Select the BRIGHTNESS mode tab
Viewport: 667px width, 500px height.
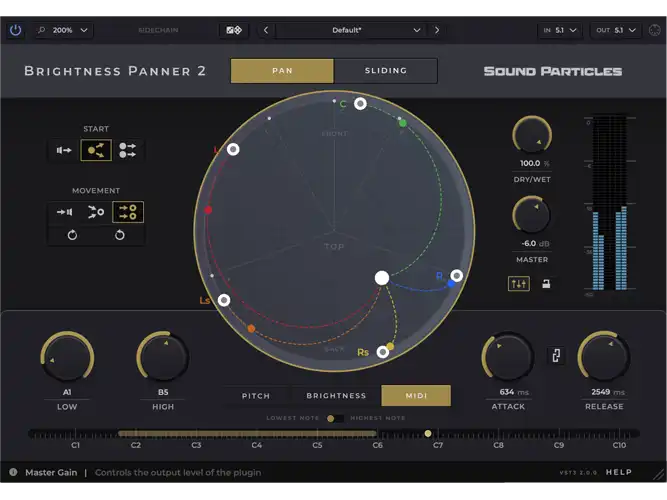point(336,396)
